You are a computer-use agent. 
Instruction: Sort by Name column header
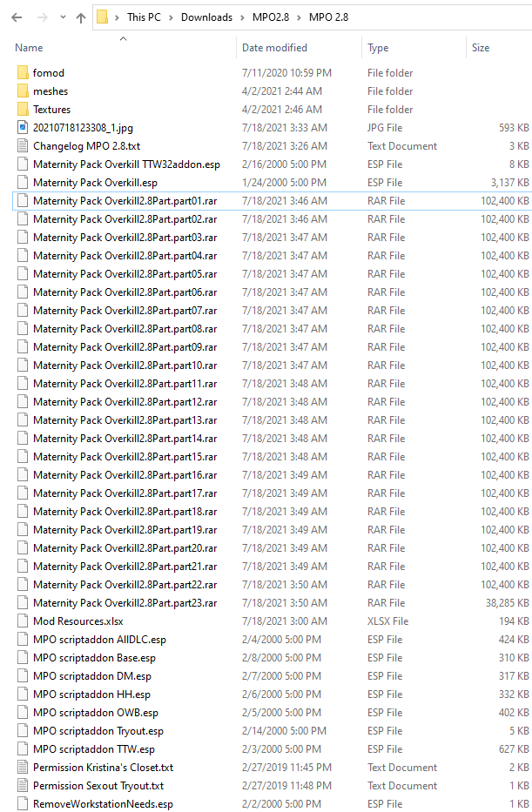tap(29, 48)
